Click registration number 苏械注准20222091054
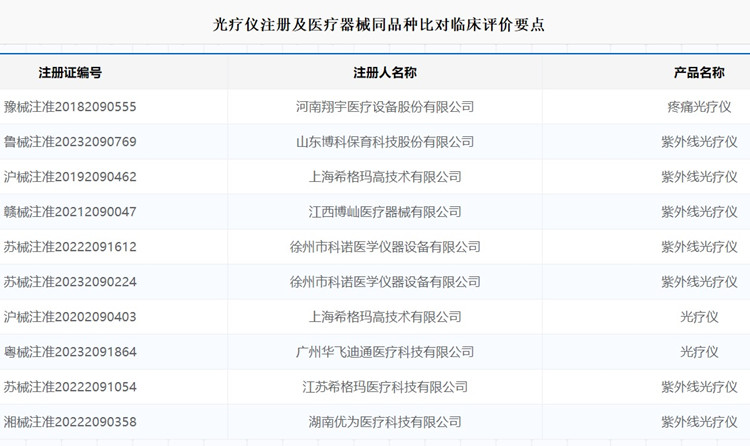Screen dimensions: 750x446 (70, 387)
